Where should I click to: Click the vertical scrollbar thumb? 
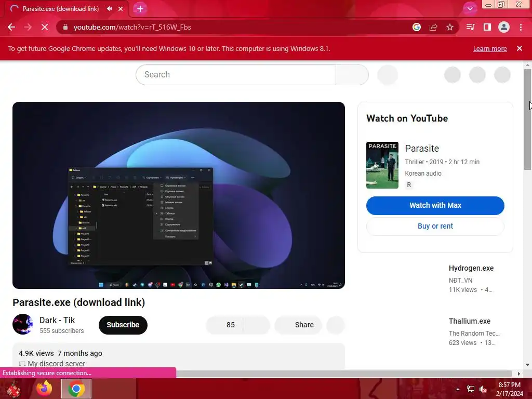click(527, 119)
